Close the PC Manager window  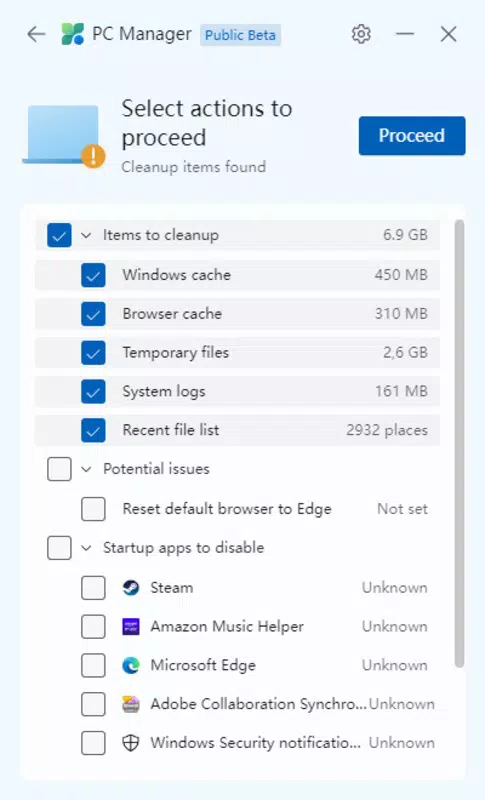(x=448, y=34)
